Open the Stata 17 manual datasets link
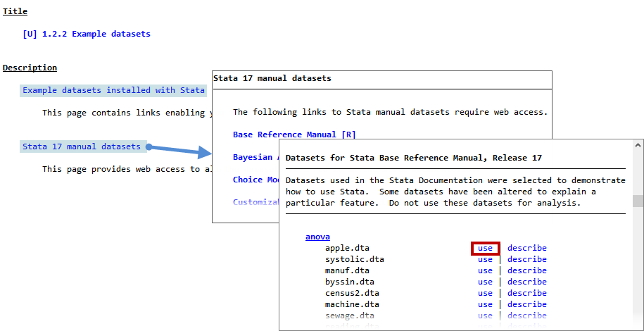This screenshot has height=331, width=644. tap(82, 146)
